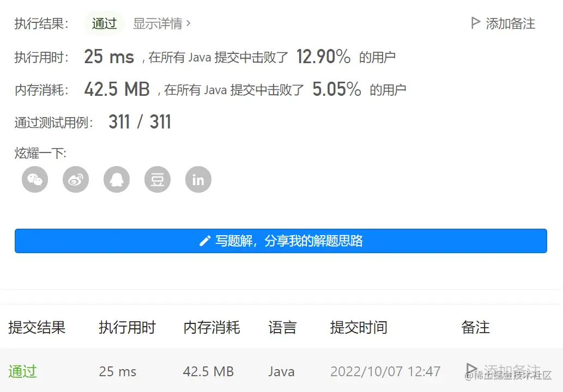Click the green 通过 result badge
The image size is (563, 392).
(104, 23)
